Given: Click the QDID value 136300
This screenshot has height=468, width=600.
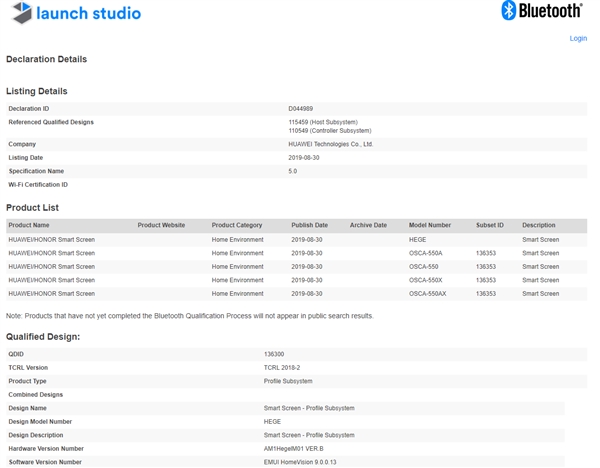Looking at the screenshot, I should point(275,354).
